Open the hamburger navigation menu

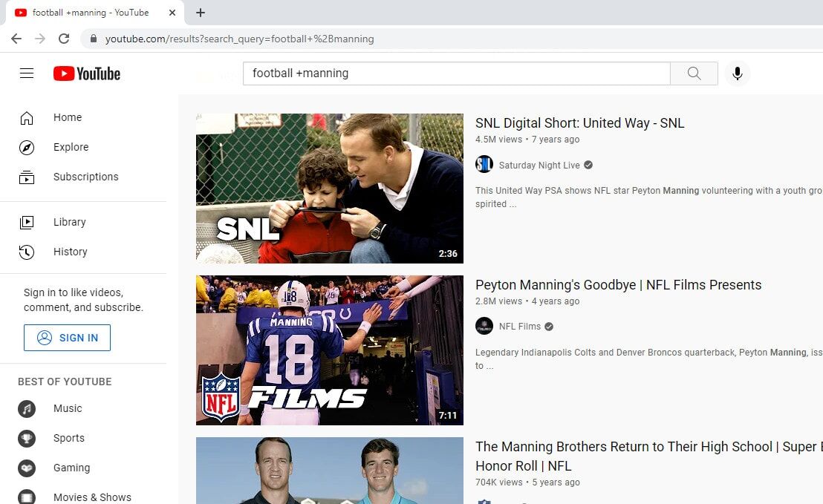(x=27, y=73)
